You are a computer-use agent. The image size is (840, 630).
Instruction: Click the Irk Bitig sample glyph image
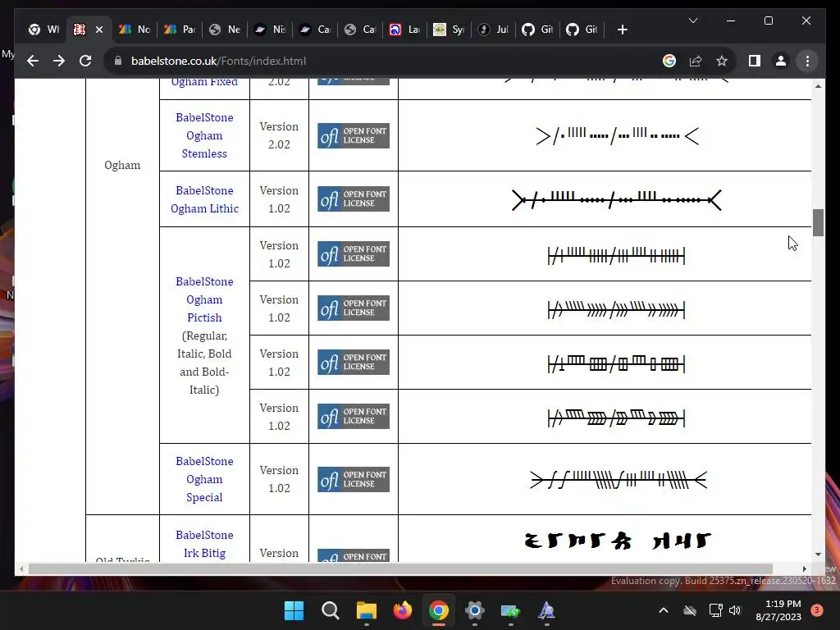tap(617, 541)
